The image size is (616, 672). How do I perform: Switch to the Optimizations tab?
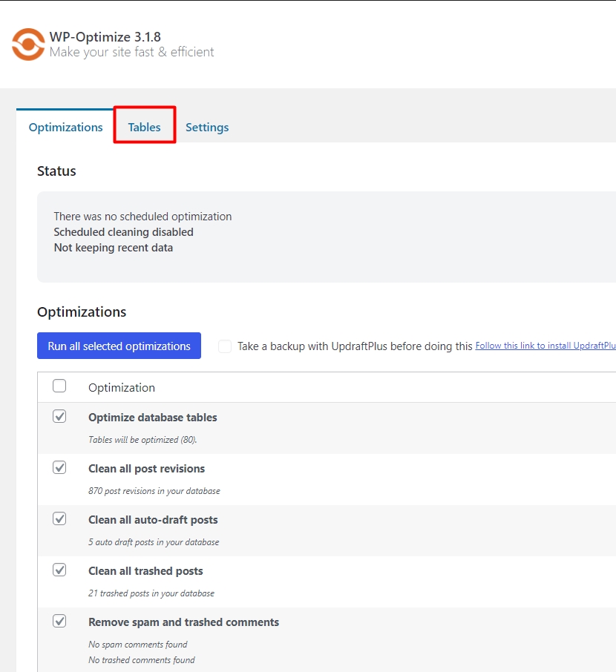[x=65, y=128]
